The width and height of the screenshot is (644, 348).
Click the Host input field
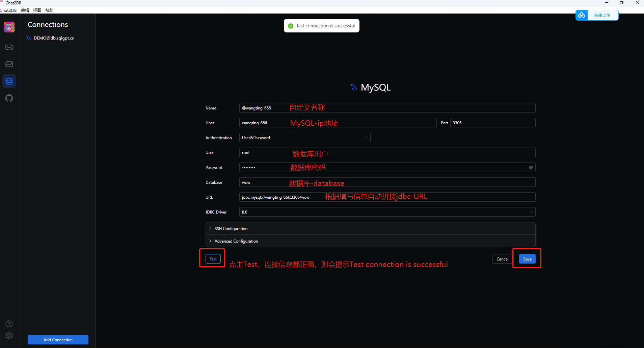338,123
